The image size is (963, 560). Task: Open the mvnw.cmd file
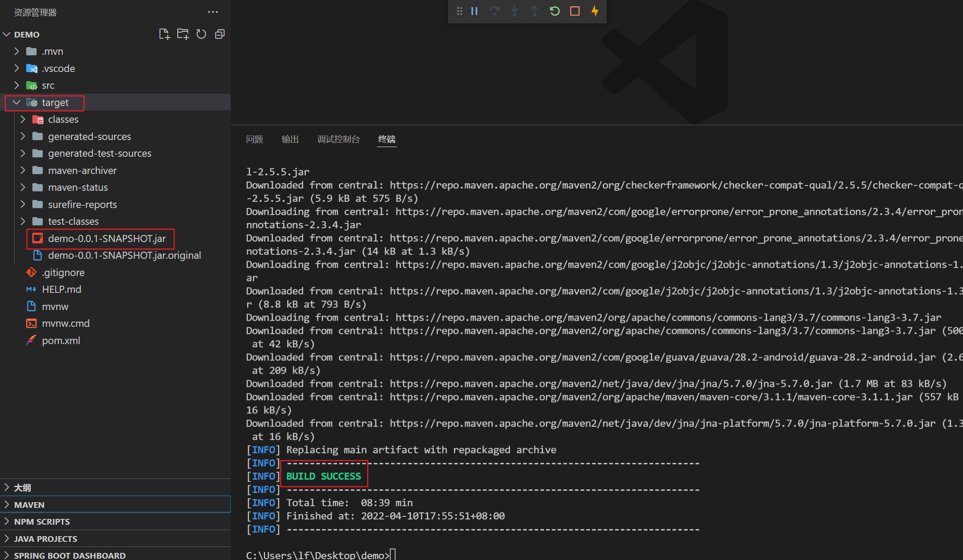click(x=66, y=323)
